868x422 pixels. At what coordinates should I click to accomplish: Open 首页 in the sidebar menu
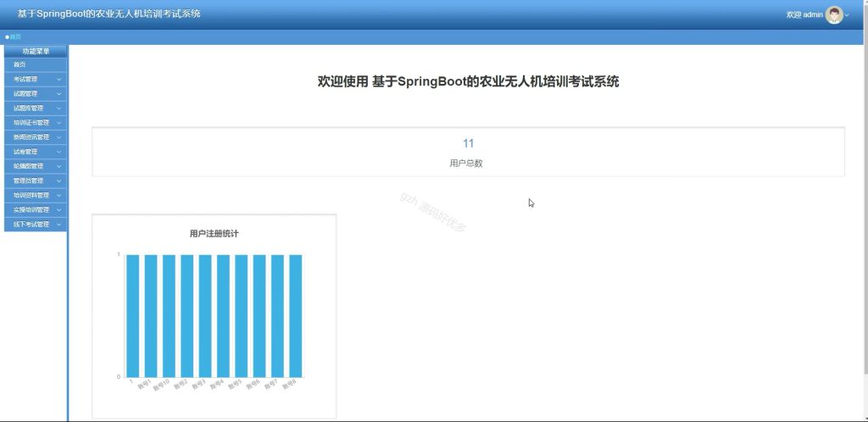tap(36, 64)
